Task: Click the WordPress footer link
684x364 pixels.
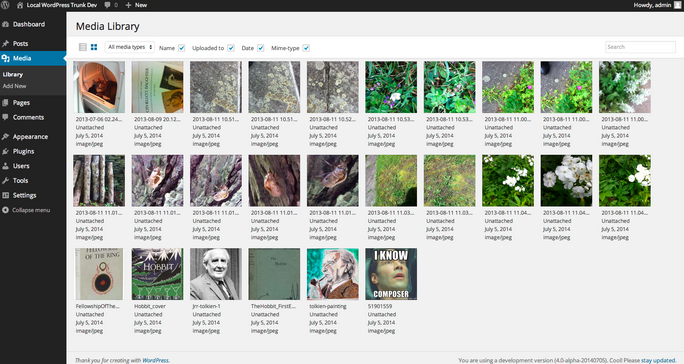Action: (156, 360)
